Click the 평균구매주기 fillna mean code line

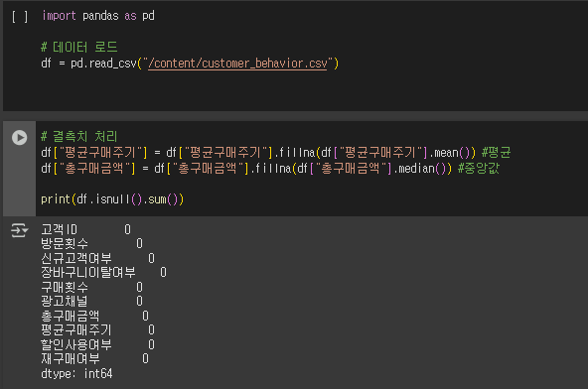276,153
